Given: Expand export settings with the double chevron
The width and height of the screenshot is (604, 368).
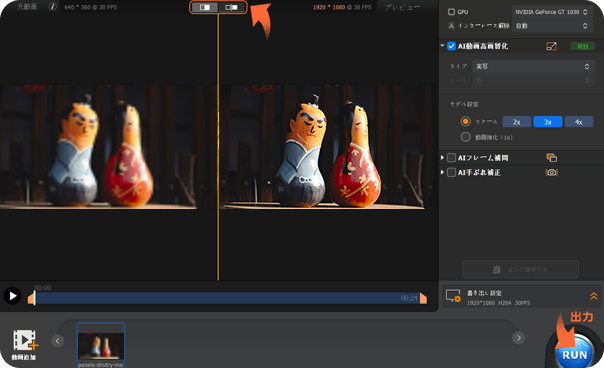Looking at the screenshot, I should click(x=594, y=296).
